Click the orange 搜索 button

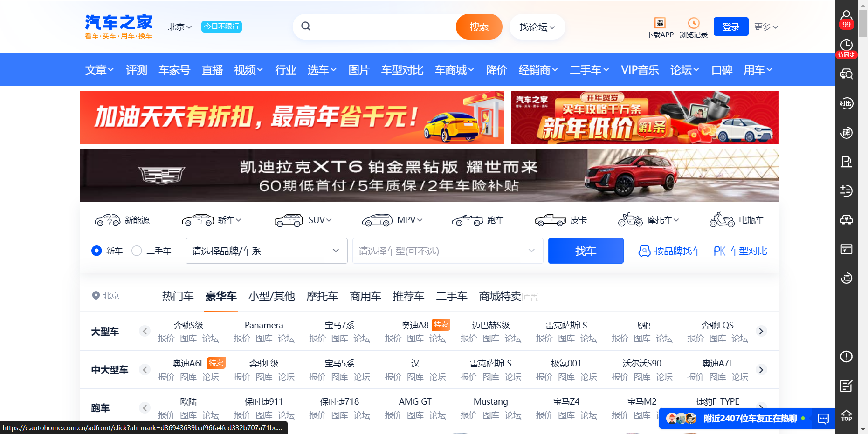(x=479, y=27)
